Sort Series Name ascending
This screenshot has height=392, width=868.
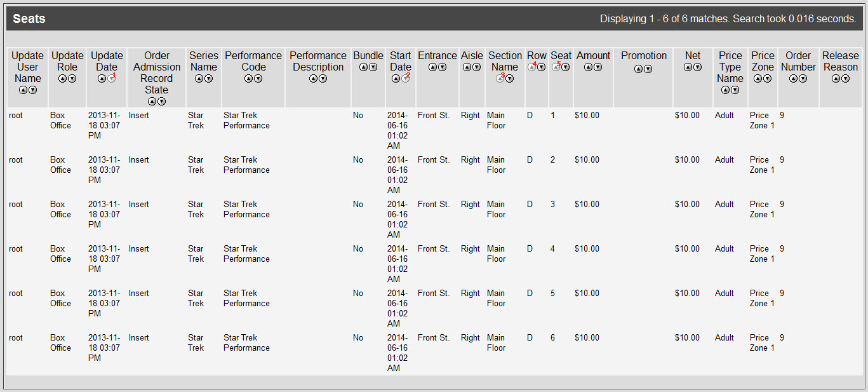199,79
